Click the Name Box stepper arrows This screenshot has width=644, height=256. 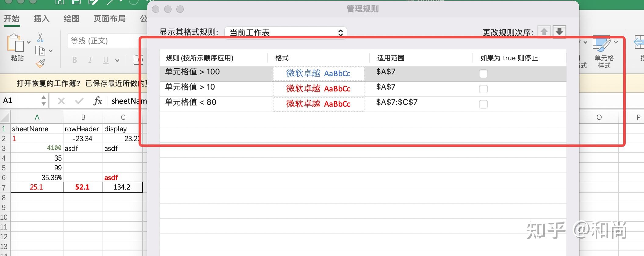44,101
